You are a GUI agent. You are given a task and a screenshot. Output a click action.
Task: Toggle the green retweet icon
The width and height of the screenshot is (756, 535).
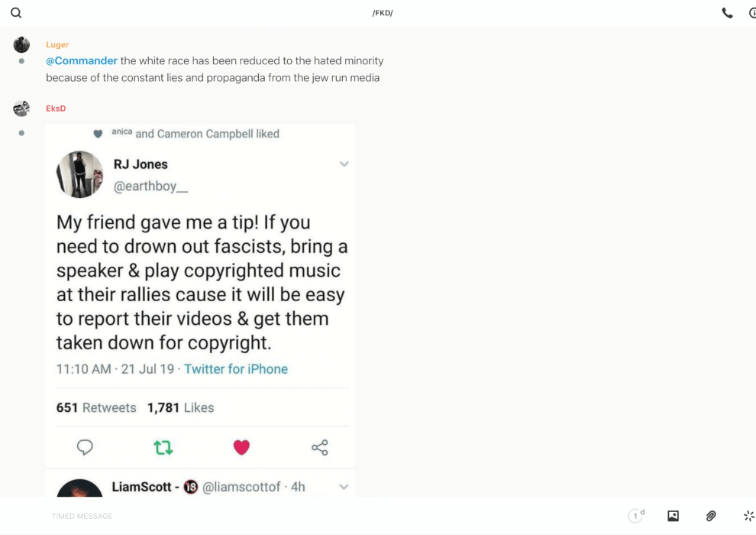163,447
